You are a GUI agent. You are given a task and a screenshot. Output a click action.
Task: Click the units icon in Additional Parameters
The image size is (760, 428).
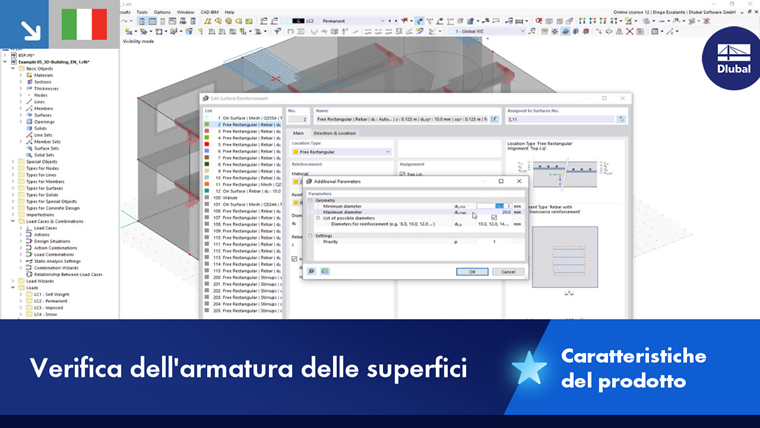pos(325,271)
